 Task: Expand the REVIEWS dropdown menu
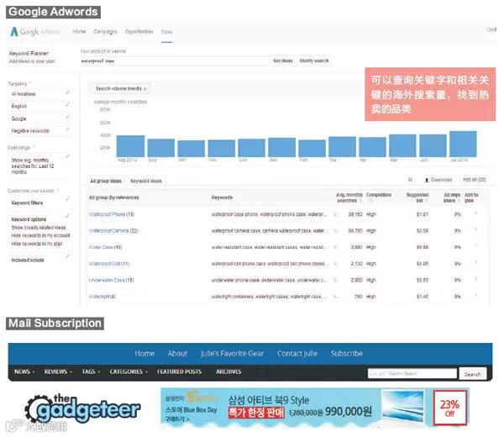[58, 371]
